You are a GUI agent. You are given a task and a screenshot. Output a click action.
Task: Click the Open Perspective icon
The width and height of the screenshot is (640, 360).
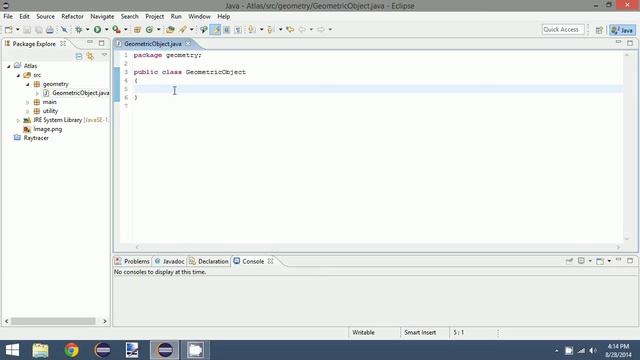tap(599, 30)
